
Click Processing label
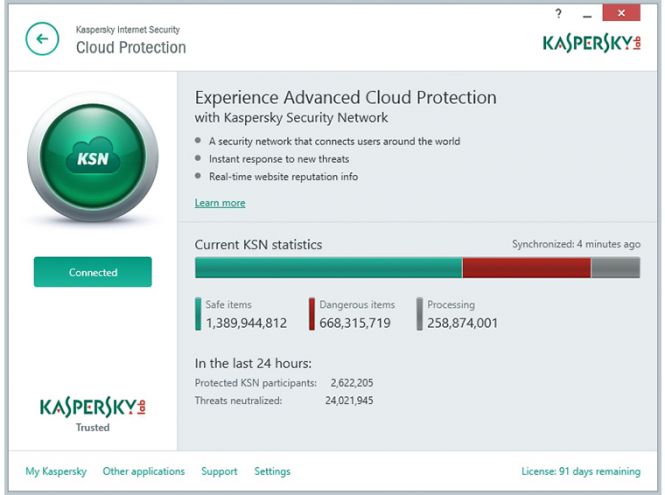[451, 305]
